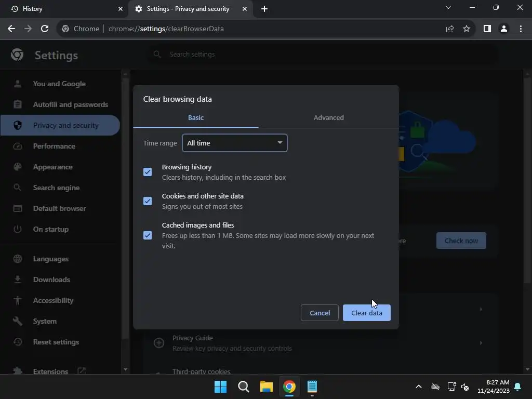Click the network display tray icon
532x399 pixels.
(451, 387)
